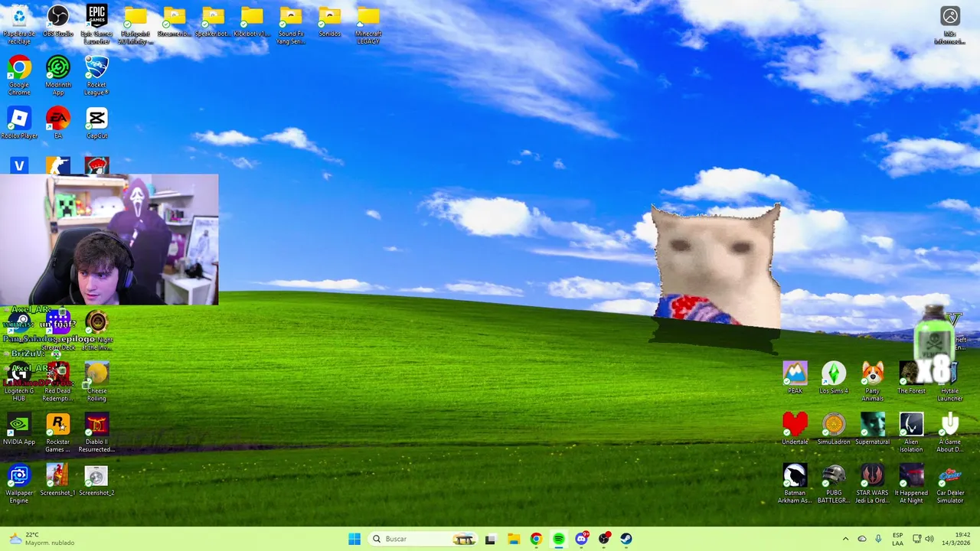
Task: Open the Windows Start menu
Action: [x=354, y=539]
